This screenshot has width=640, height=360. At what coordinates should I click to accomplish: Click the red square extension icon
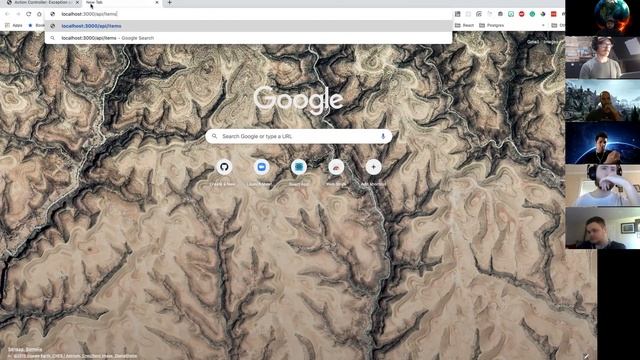point(553,14)
